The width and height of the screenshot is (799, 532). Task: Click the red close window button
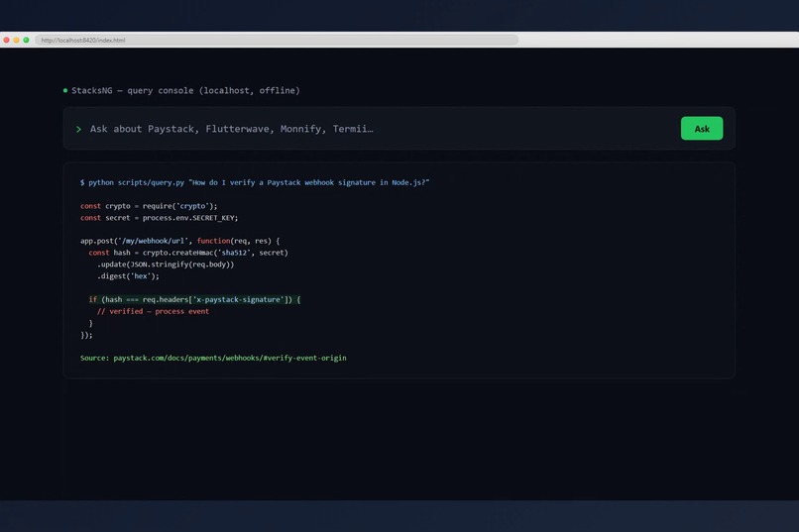pyautogui.click(x=6, y=40)
